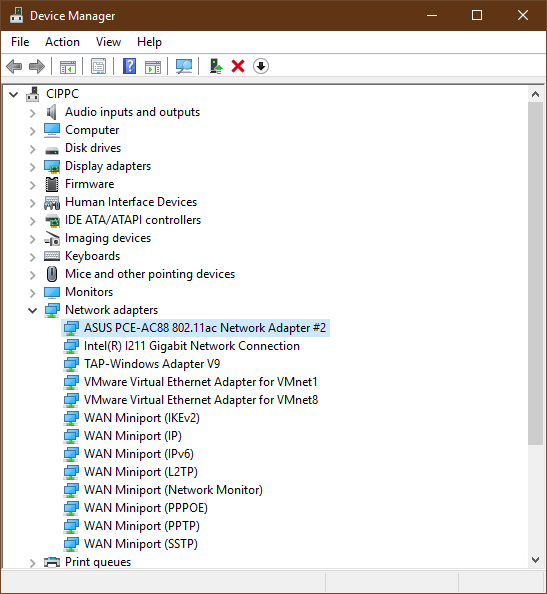Click the blue Help question-mark icon
The height and width of the screenshot is (594, 547).
[x=130, y=66]
